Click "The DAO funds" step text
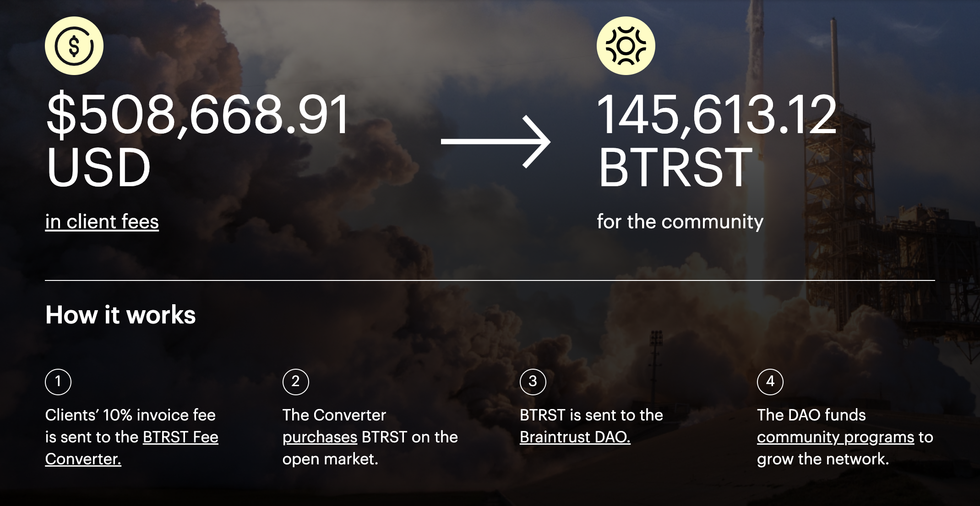Image resolution: width=980 pixels, height=506 pixels. [811, 415]
